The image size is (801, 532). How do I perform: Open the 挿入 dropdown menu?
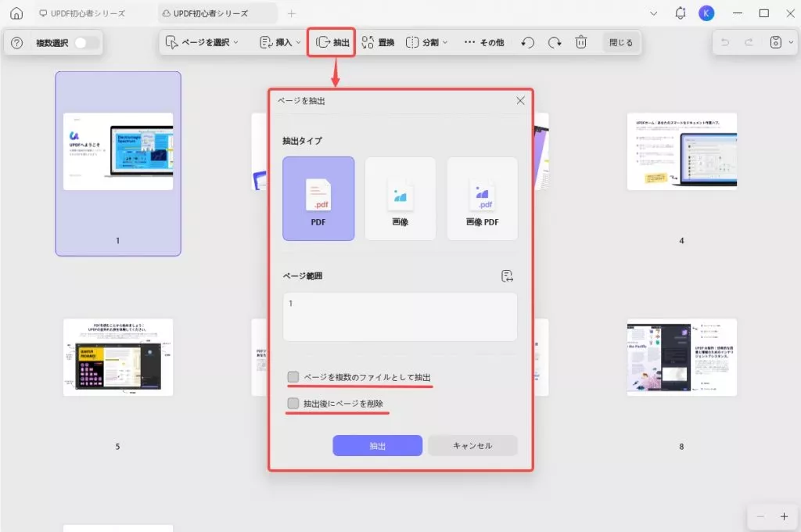click(x=280, y=42)
